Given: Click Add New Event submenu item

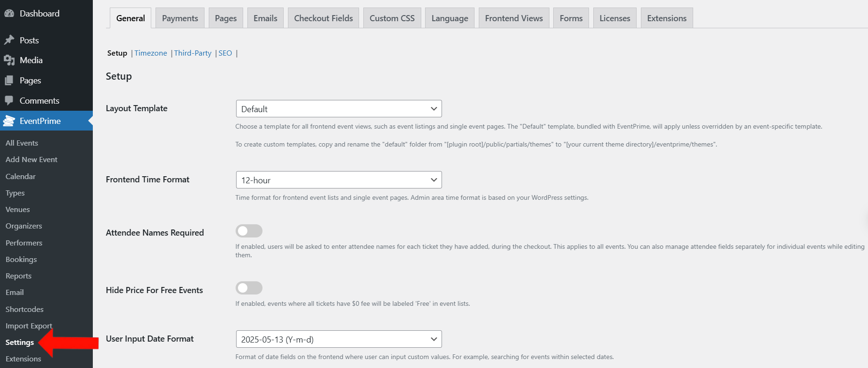Looking at the screenshot, I should (32, 159).
